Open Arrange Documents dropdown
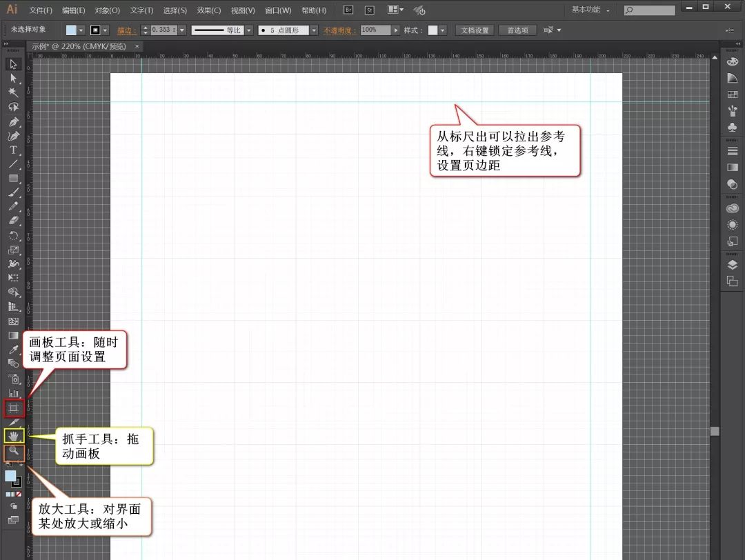 pos(396,10)
